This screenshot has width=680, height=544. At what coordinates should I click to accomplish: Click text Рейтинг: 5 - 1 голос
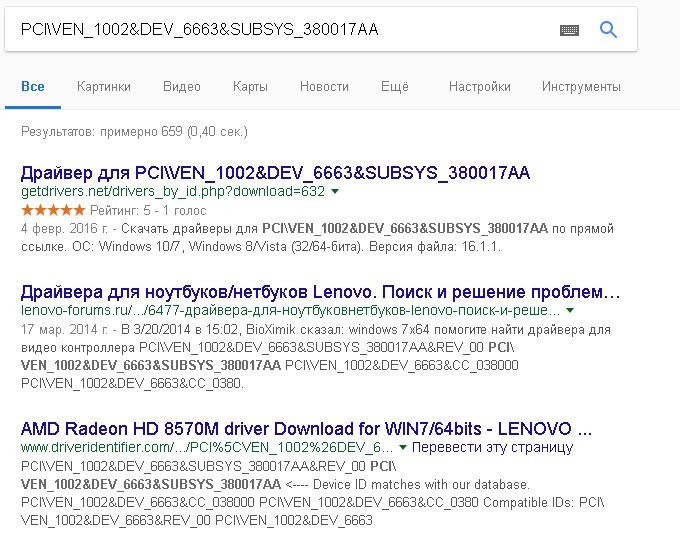[148, 210]
